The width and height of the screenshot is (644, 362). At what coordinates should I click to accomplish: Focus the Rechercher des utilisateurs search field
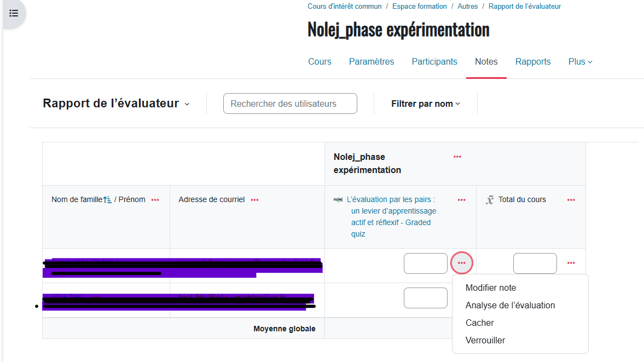point(290,104)
